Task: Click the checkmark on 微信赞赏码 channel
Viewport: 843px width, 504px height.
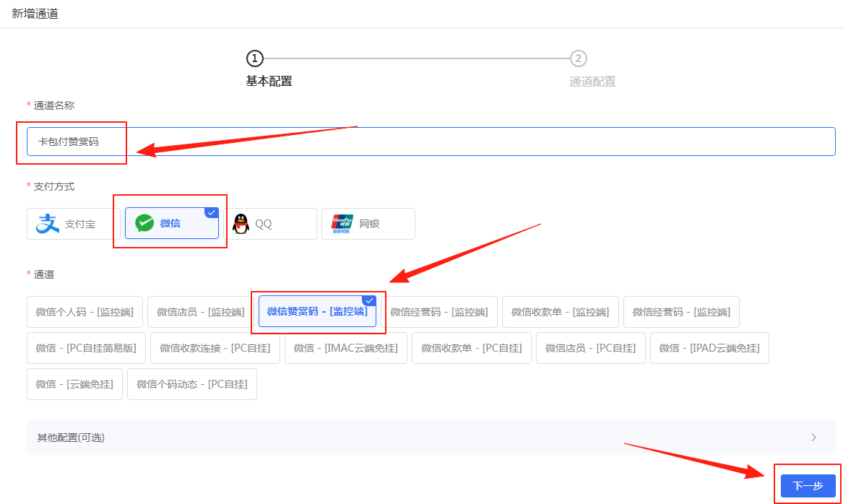Action: 370,300
